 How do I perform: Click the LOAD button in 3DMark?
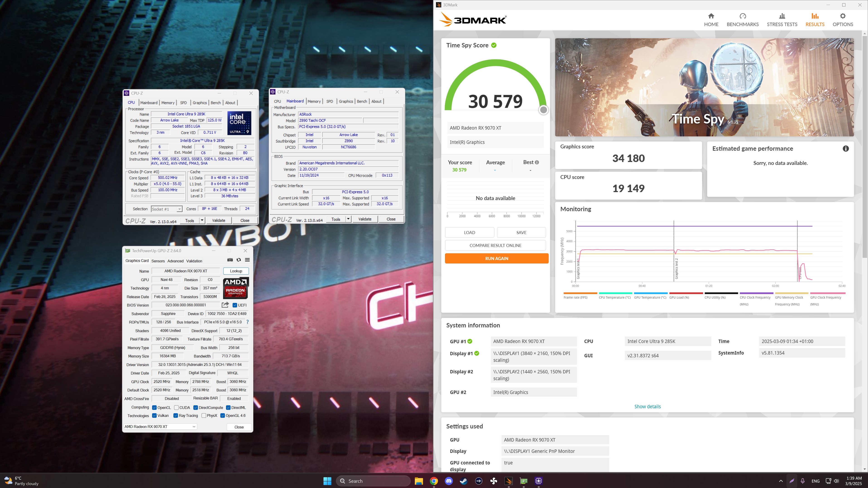pyautogui.click(x=469, y=232)
